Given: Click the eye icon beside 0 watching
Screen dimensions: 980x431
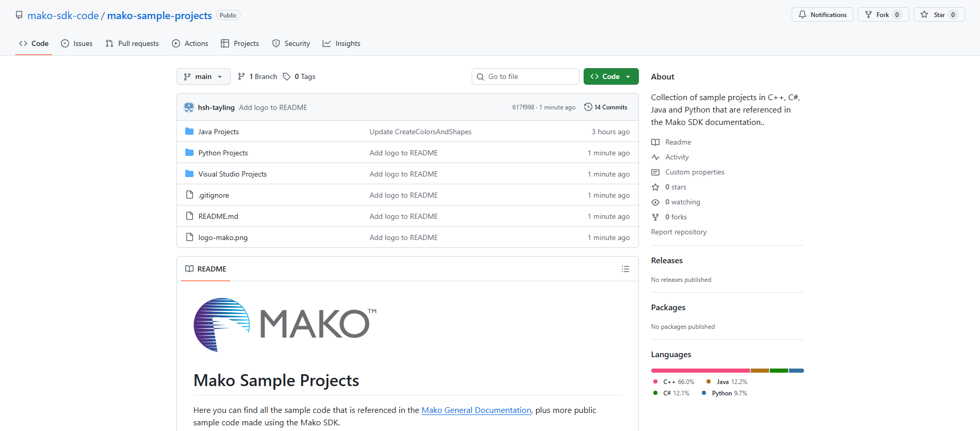Looking at the screenshot, I should 655,202.
